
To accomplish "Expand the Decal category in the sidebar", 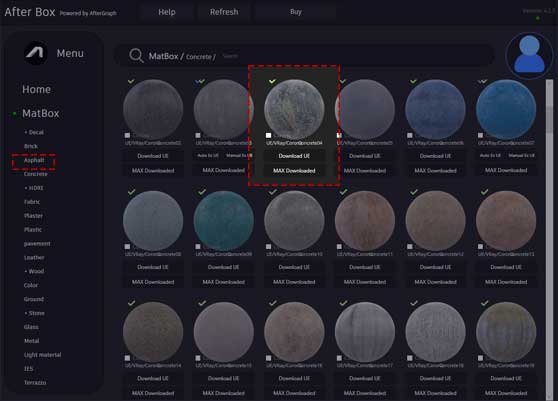I will coord(34,132).
